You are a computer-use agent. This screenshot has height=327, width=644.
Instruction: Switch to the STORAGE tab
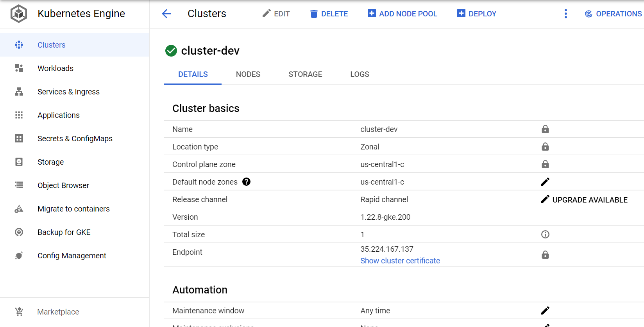click(305, 74)
